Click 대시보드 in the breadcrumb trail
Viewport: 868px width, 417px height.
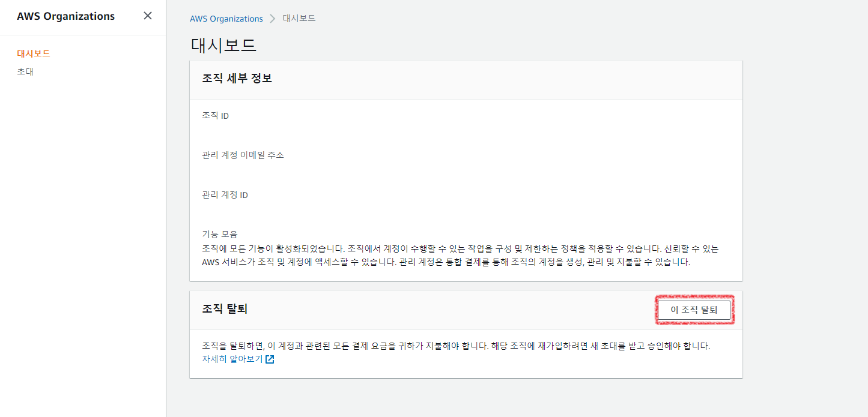click(299, 19)
